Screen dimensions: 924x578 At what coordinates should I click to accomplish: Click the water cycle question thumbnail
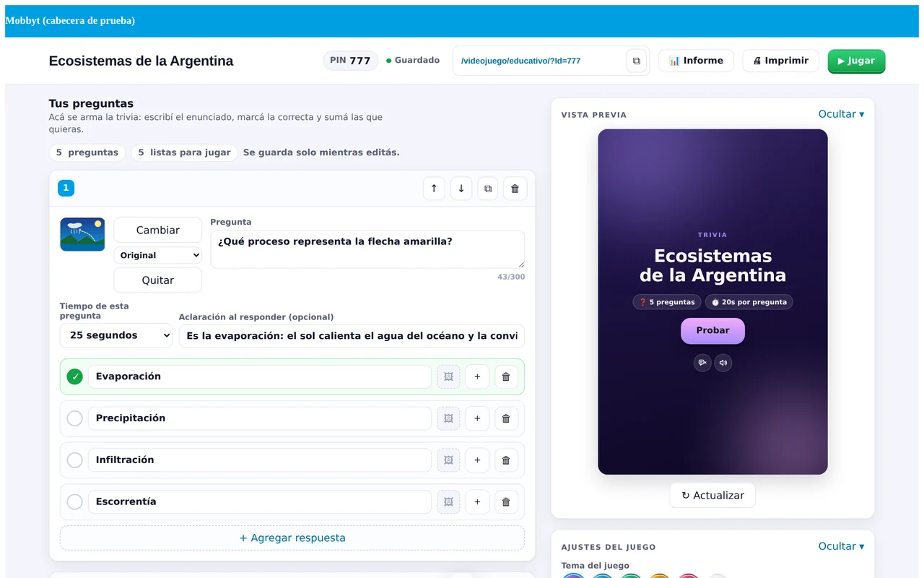(82, 235)
